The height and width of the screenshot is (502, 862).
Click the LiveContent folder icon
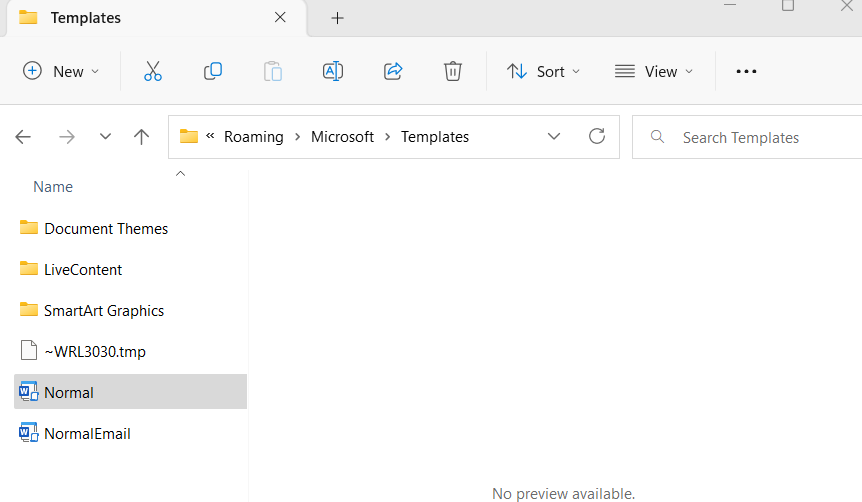pos(29,268)
